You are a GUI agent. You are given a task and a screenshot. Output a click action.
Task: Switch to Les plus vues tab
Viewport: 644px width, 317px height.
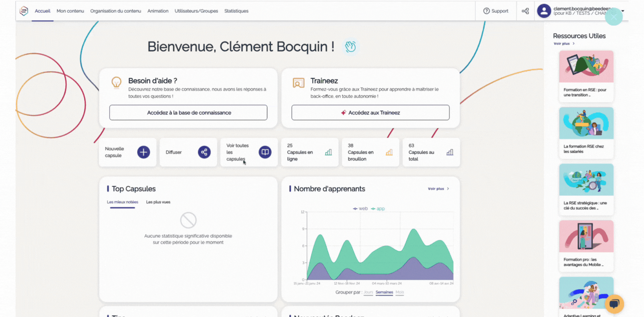click(x=158, y=202)
